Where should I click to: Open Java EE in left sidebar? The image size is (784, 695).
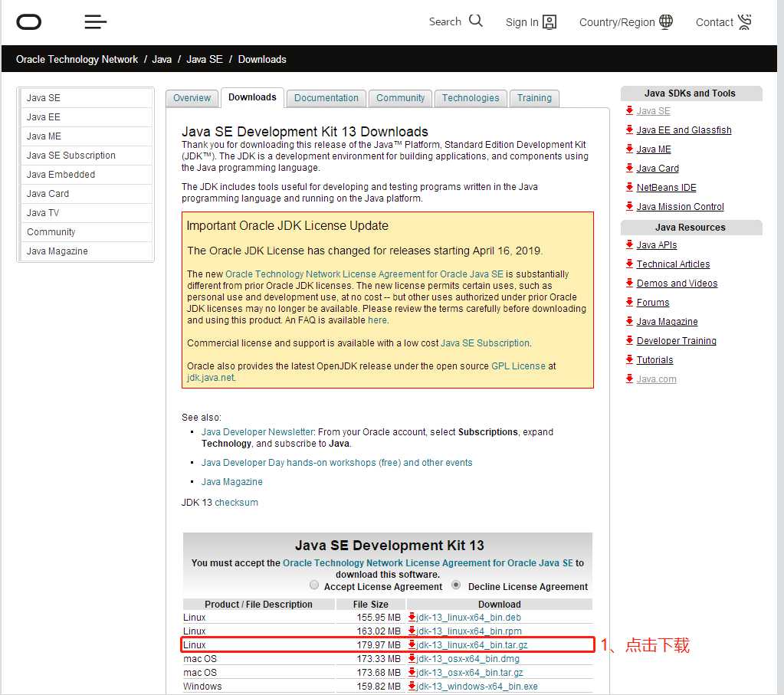(87, 117)
